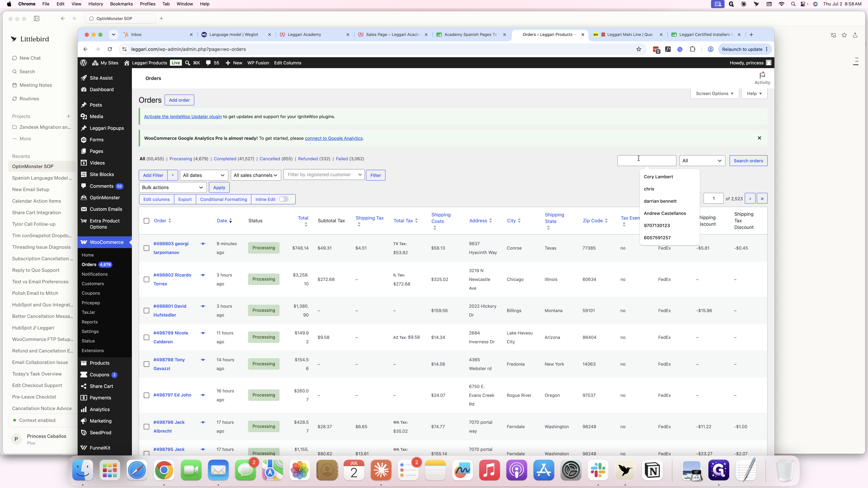Open the Analytics bar chart icon
868x488 pixels.
click(x=84, y=410)
